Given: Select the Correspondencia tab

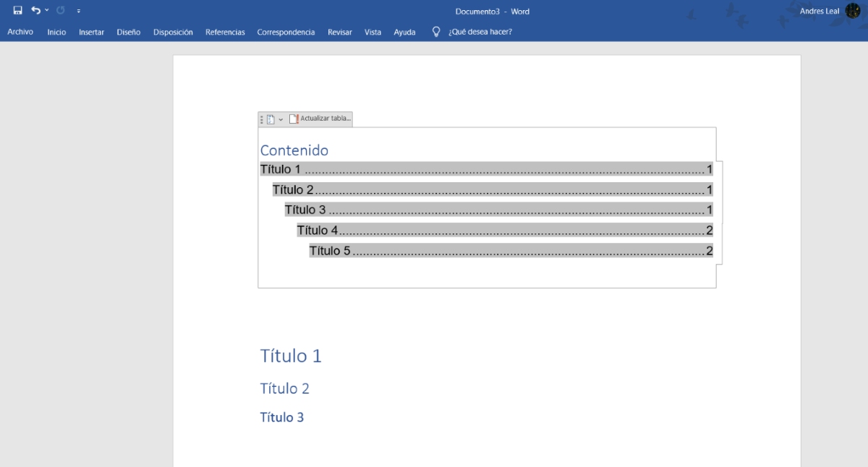Looking at the screenshot, I should [x=286, y=32].
